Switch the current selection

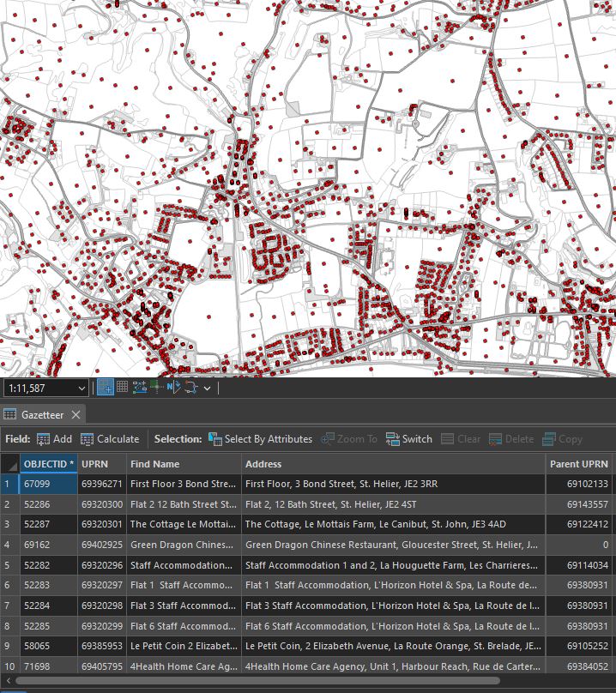[x=409, y=439]
